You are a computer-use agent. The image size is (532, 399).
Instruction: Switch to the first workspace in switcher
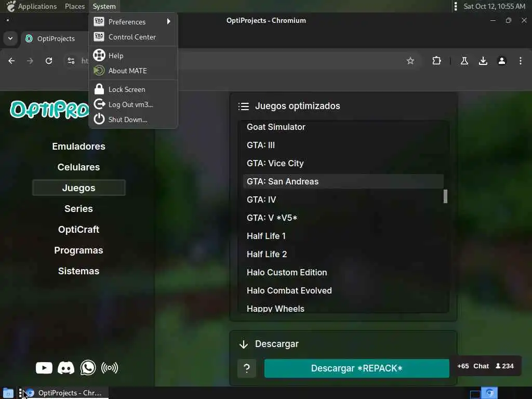click(x=475, y=394)
